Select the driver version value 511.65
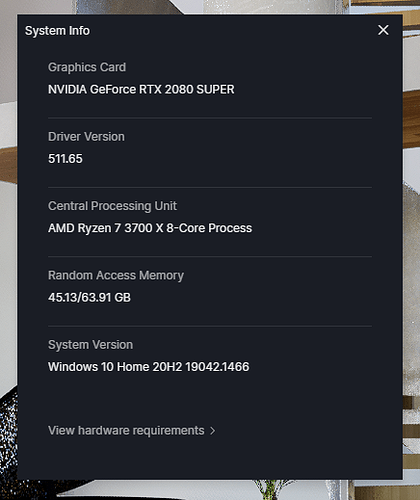 [x=65, y=159]
